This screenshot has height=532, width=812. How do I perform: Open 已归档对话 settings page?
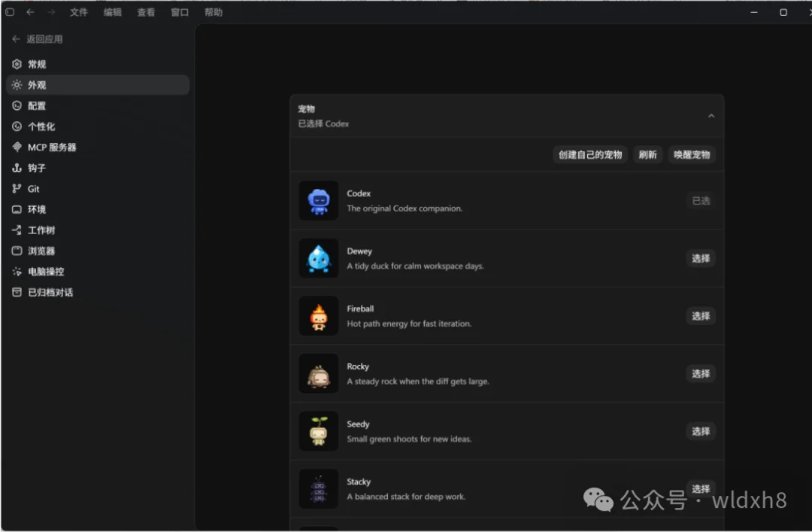[97, 293]
